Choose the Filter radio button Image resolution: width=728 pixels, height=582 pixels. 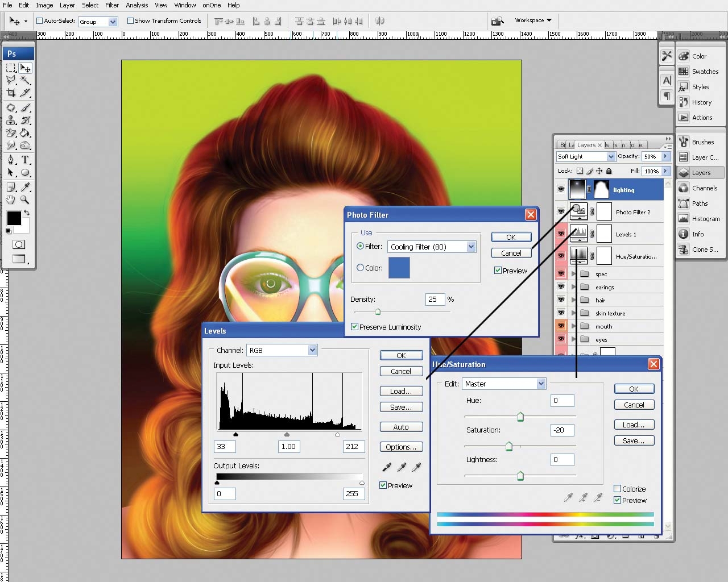pos(360,246)
